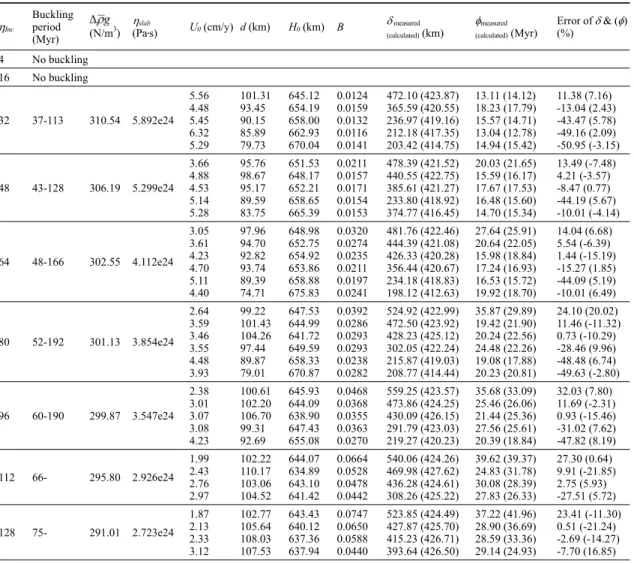The image size is (634, 563).
Task: Click the 'Δρg (N/m³)' column header
Action: click(x=105, y=27)
